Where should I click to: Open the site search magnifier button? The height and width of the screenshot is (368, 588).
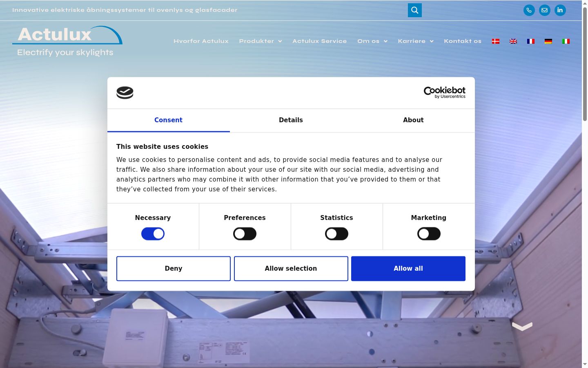click(414, 10)
